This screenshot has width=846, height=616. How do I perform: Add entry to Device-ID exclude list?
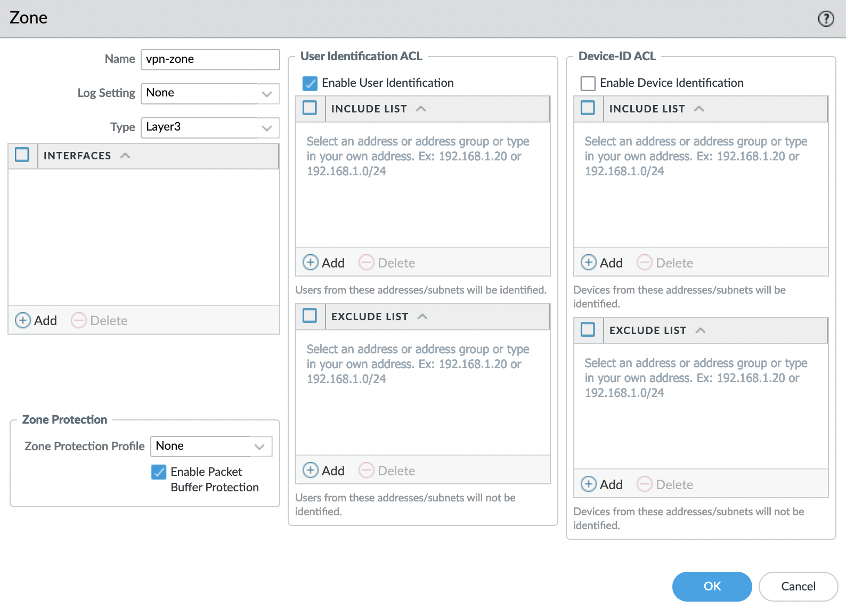[601, 484]
